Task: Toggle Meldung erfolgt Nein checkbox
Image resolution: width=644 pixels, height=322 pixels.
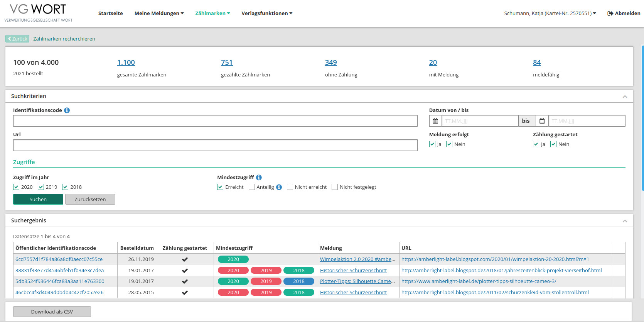Action: [449, 144]
